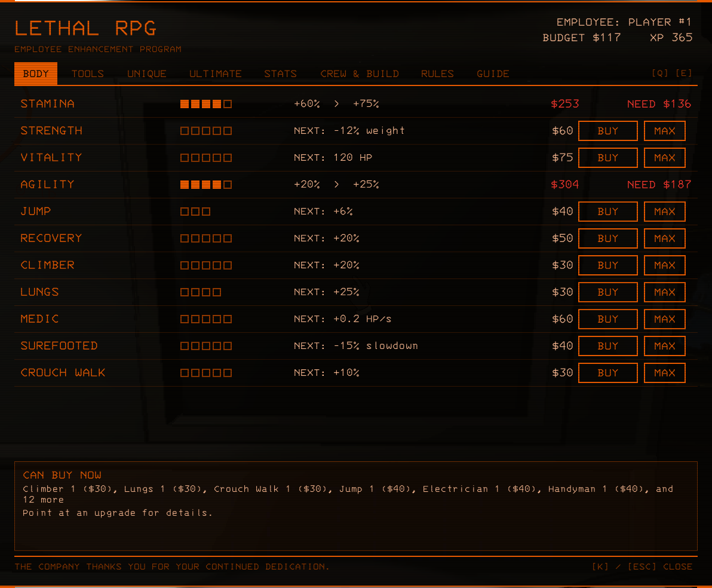Max out the Strength upgrade
Image resolution: width=712 pixels, height=588 pixels.
(x=664, y=131)
